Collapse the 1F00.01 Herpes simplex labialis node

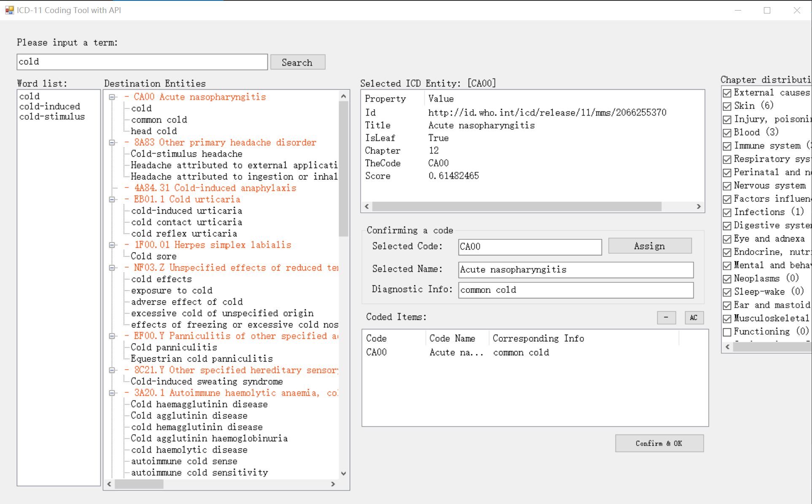tap(112, 245)
